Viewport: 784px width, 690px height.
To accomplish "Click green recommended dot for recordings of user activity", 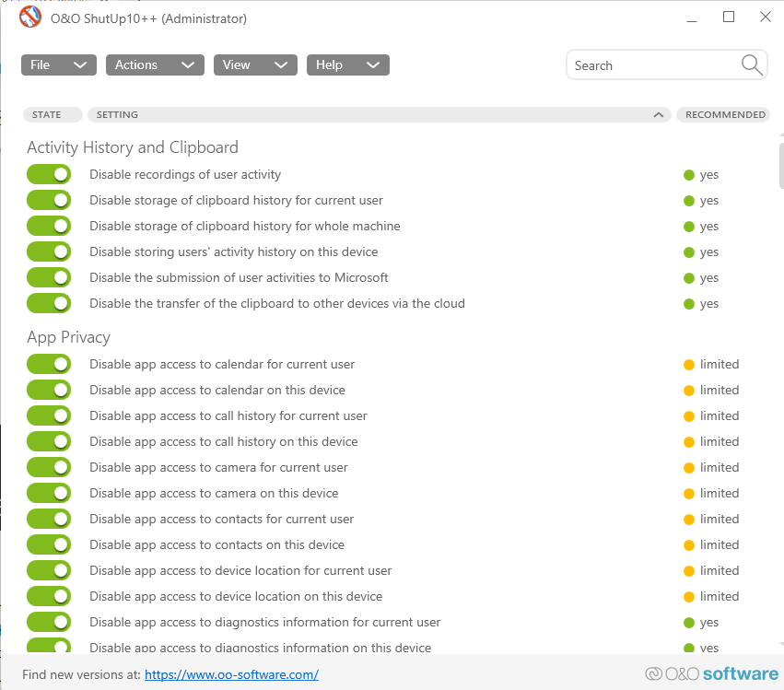I will point(688,175).
